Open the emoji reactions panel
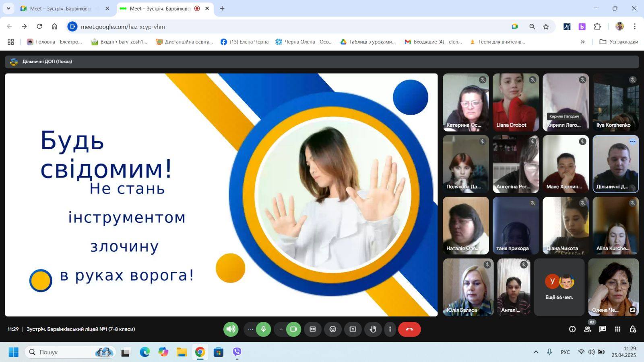644x362 pixels. click(333, 329)
